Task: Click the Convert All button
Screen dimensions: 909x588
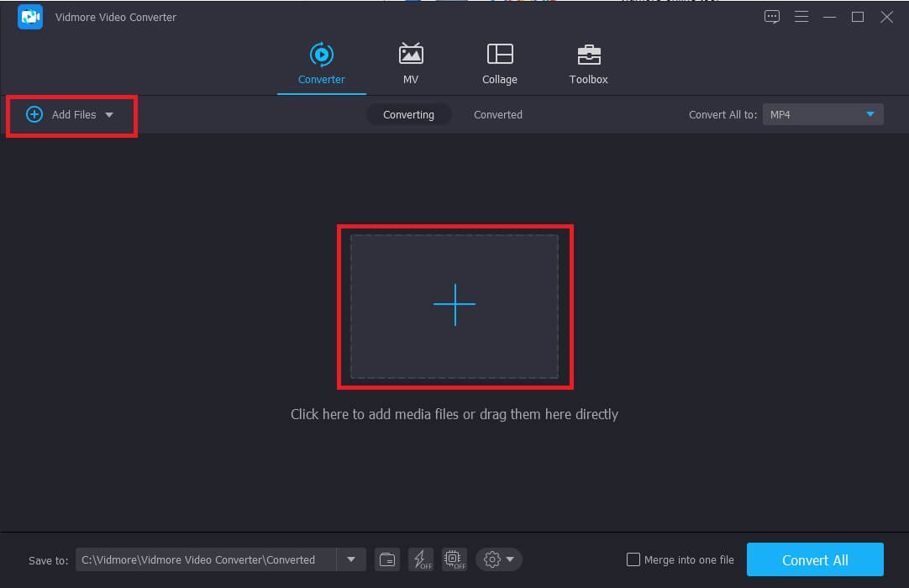Action: pyautogui.click(x=814, y=559)
